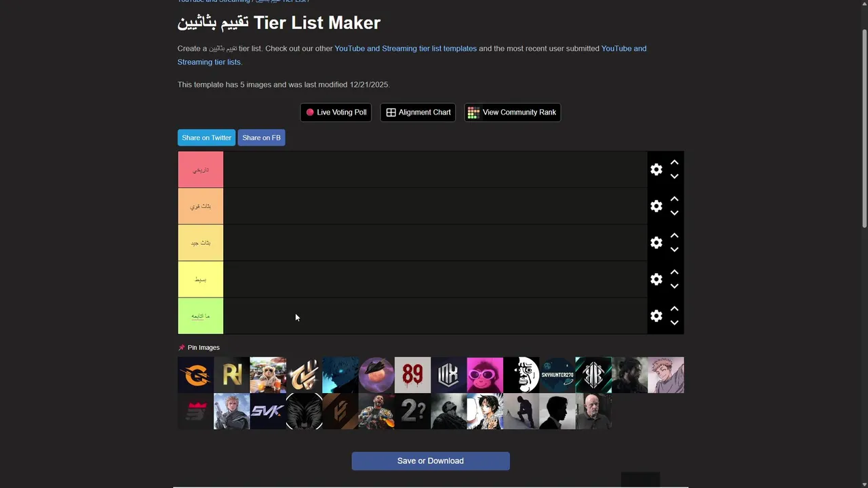868x488 pixels.
Task: Select the black-and-white meme face image
Action: pos(521,375)
